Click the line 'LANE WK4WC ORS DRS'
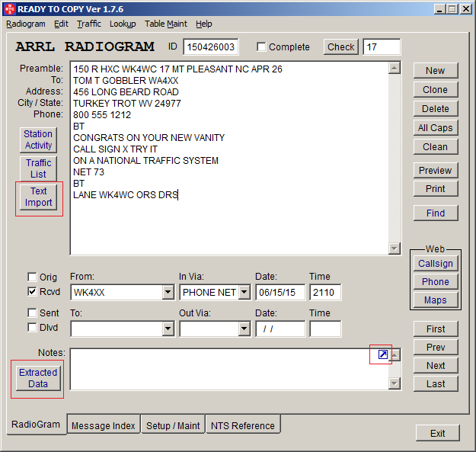The image size is (476, 452). (126, 194)
